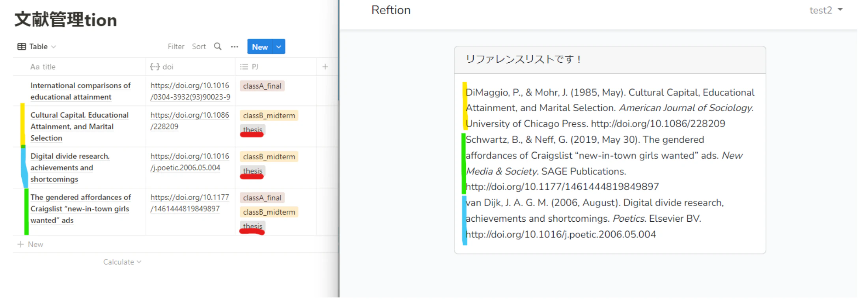Click thesis tag in Digital divide row
868x299 pixels.
253,171
